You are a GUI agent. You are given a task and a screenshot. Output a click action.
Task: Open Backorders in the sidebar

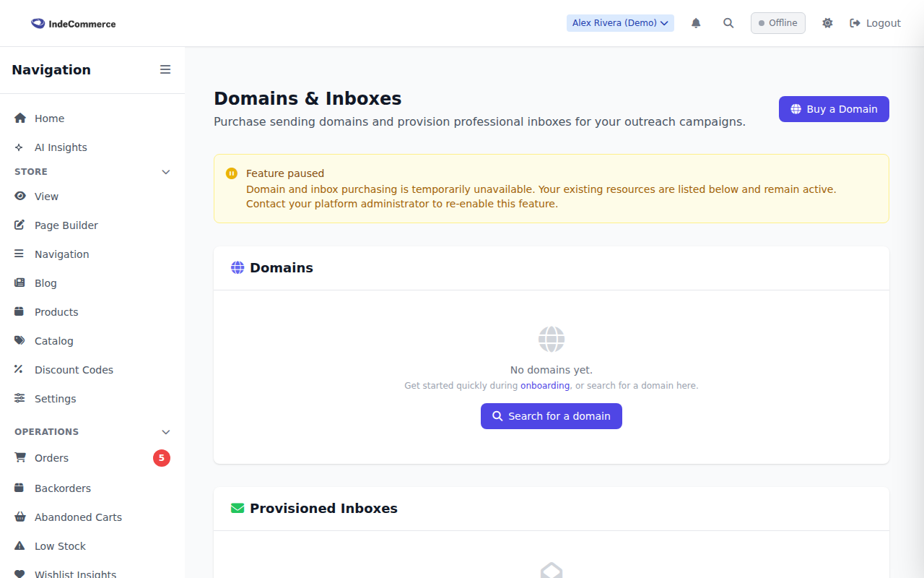click(92, 488)
